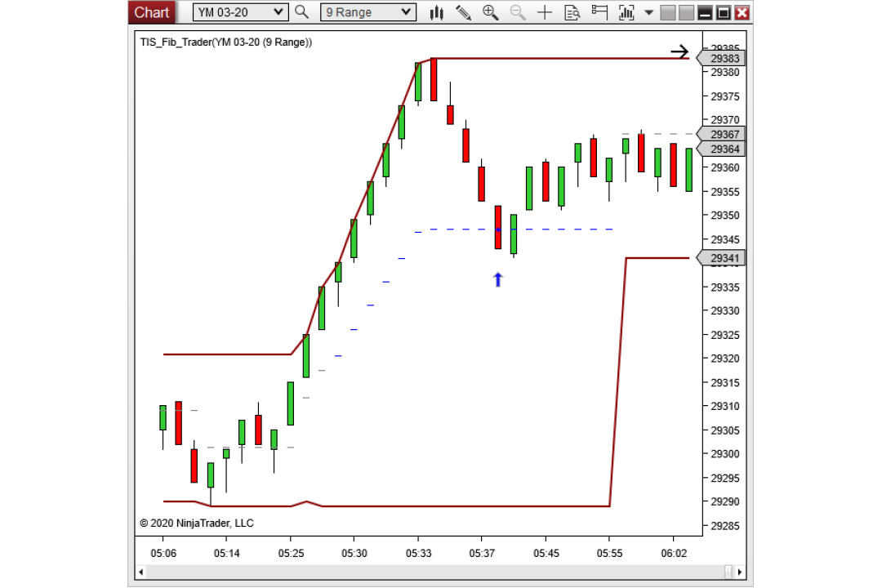Maximize the chart window
The image size is (882, 588).
point(724,12)
